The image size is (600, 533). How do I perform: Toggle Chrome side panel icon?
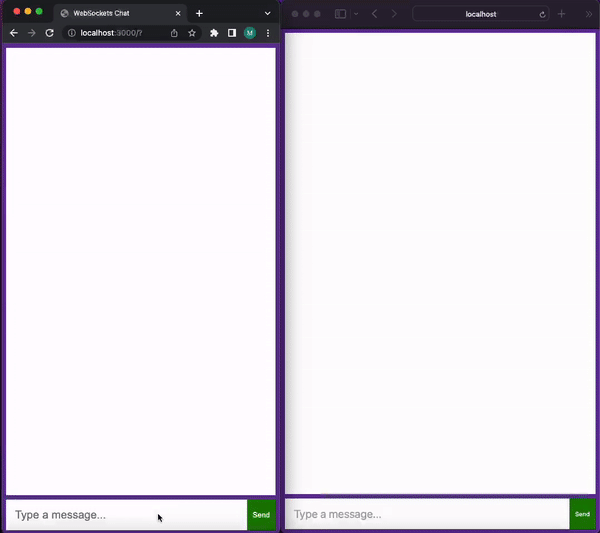(232, 33)
